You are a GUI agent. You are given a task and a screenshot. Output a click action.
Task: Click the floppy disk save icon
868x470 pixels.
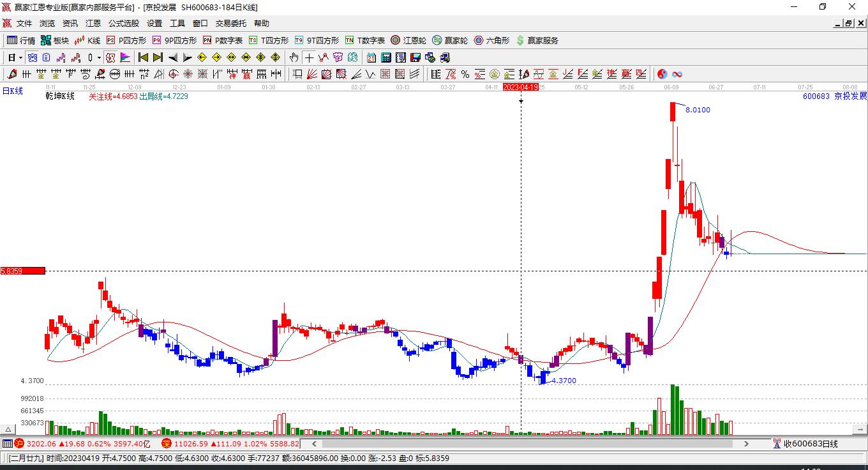coord(415,57)
